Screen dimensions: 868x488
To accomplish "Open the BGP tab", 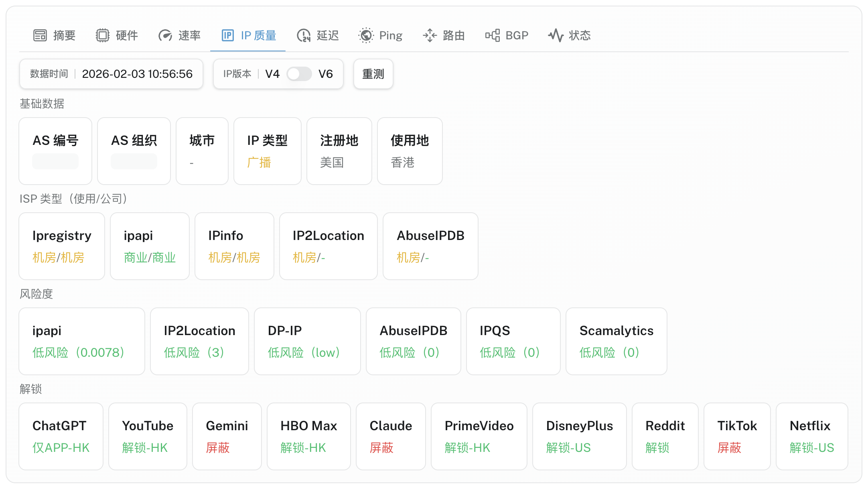I will [516, 35].
